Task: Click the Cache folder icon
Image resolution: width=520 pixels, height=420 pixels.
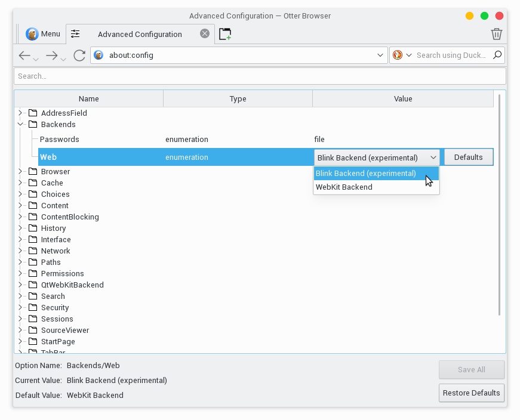Action: click(x=33, y=183)
